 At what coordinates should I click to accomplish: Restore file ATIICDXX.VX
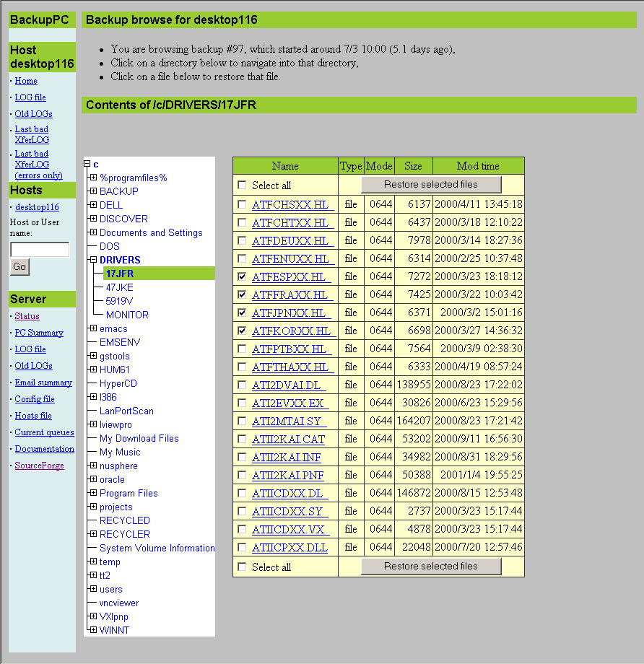click(291, 529)
